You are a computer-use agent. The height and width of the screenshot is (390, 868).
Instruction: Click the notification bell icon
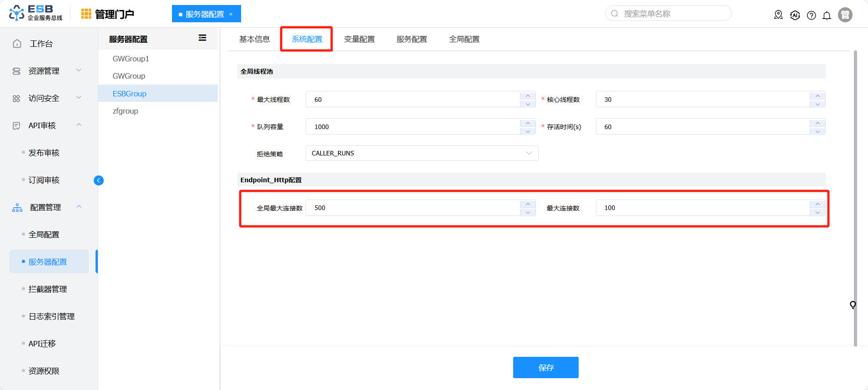[827, 15]
